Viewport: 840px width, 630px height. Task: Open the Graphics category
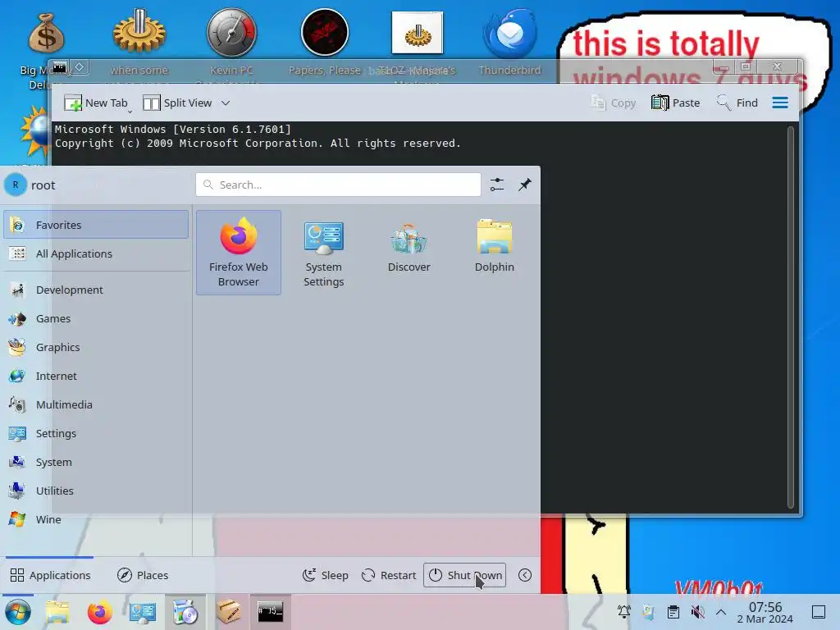click(96, 347)
